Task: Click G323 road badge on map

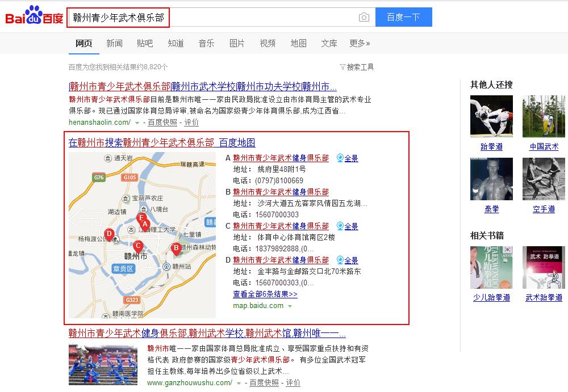Action: pyautogui.click(x=132, y=300)
